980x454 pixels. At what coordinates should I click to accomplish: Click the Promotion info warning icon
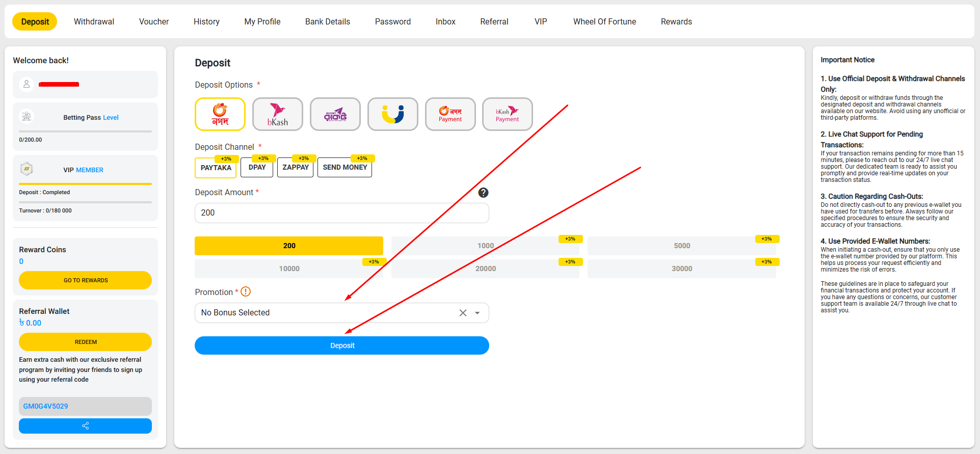tap(246, 292)
